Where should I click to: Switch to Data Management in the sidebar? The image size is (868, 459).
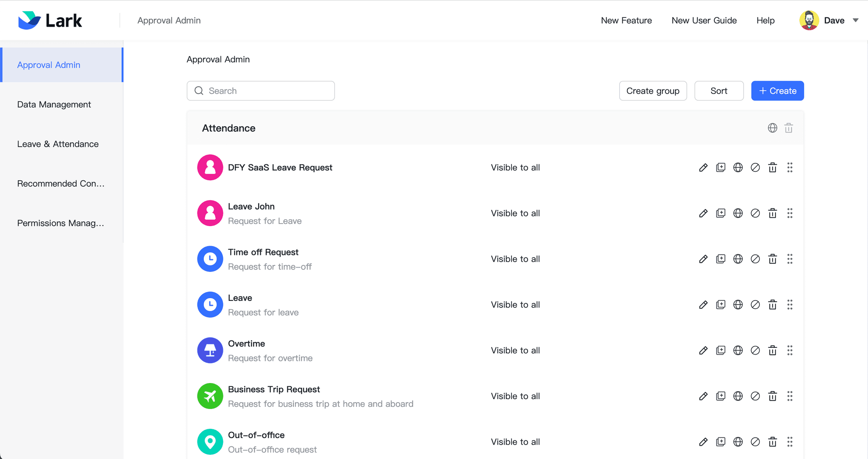coord(54,104)
